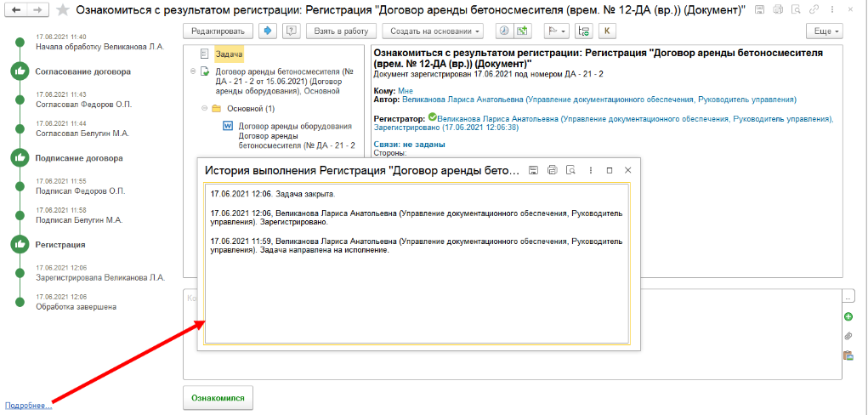Print icon in main window title bar
This screenshot has height=415, width=868.
(778, 9)
